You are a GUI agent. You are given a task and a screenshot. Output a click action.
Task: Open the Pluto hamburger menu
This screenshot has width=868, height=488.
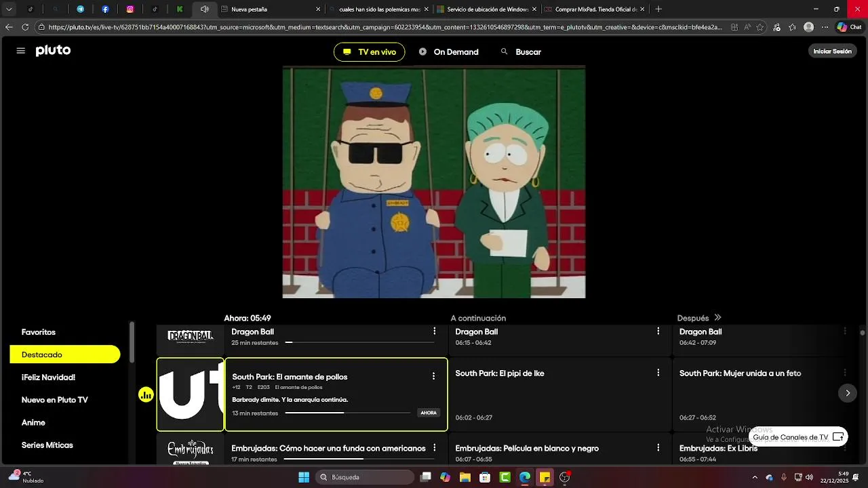(20, 51)
